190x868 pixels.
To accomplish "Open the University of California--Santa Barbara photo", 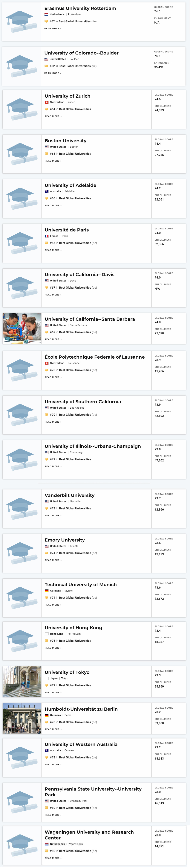I will click(22, 329).
